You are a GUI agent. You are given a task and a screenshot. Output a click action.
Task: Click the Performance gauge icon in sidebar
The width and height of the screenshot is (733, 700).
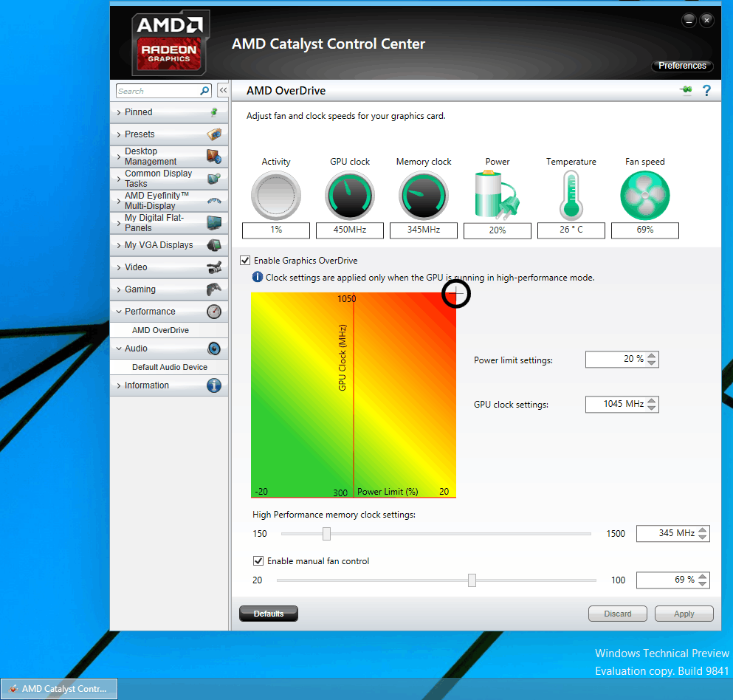click(214, 312)
